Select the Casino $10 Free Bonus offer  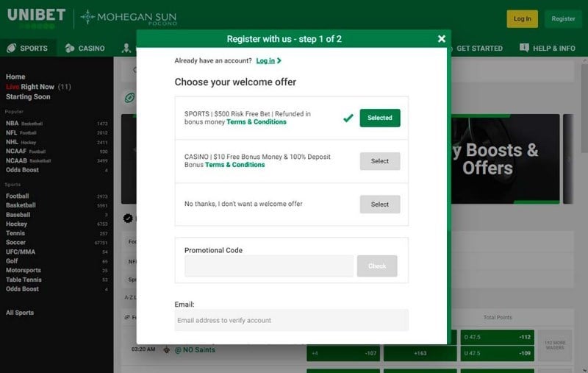(380, 161)
